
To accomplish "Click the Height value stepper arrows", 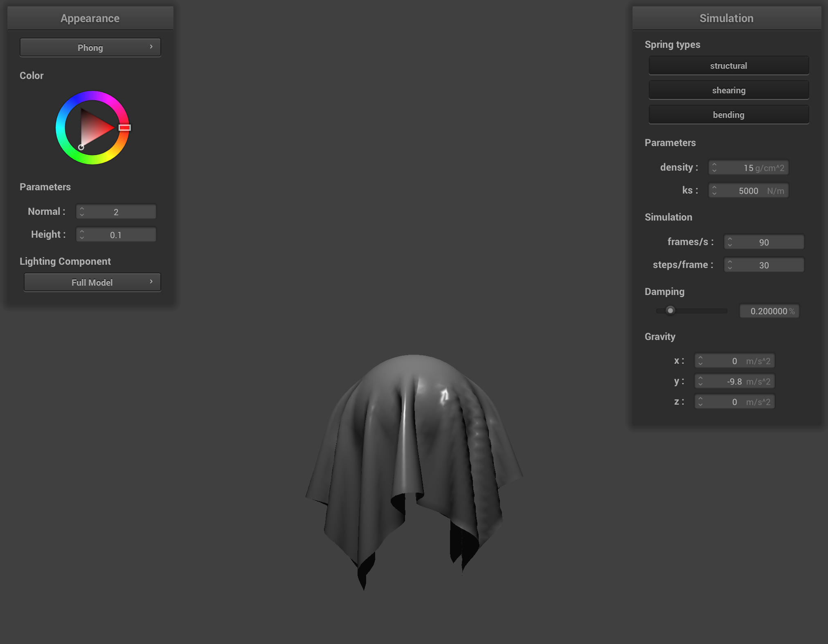I will (x=82, y=234).
